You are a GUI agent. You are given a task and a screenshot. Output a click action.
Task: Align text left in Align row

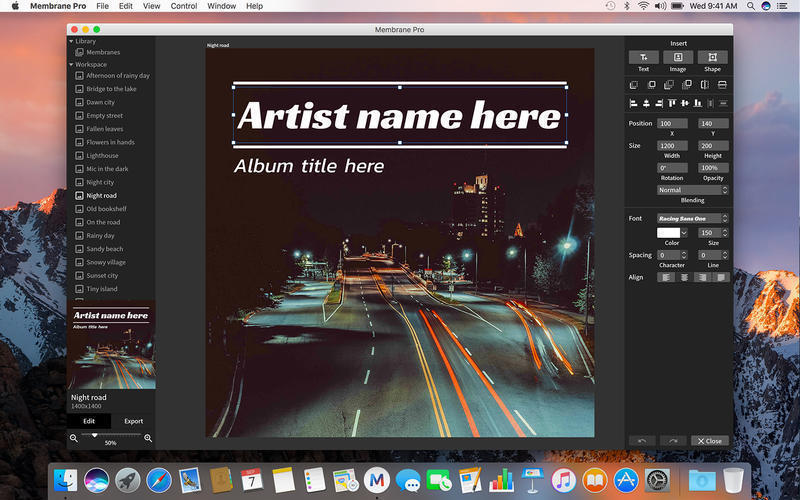pos(666,277)
